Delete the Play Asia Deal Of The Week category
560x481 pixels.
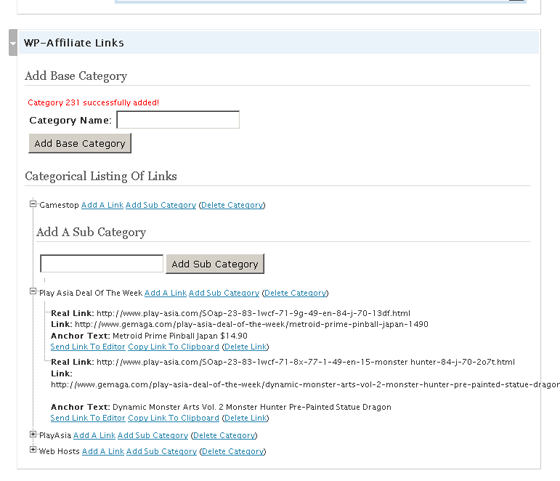pos(295,293)
